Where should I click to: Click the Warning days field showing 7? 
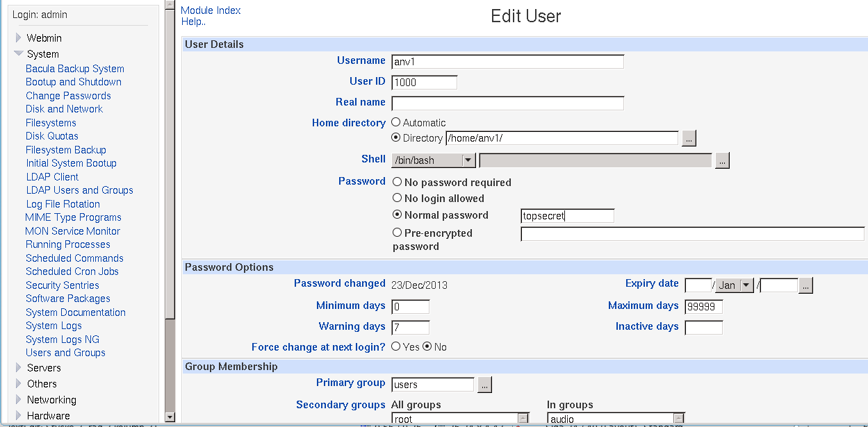(x=411, y=327)
